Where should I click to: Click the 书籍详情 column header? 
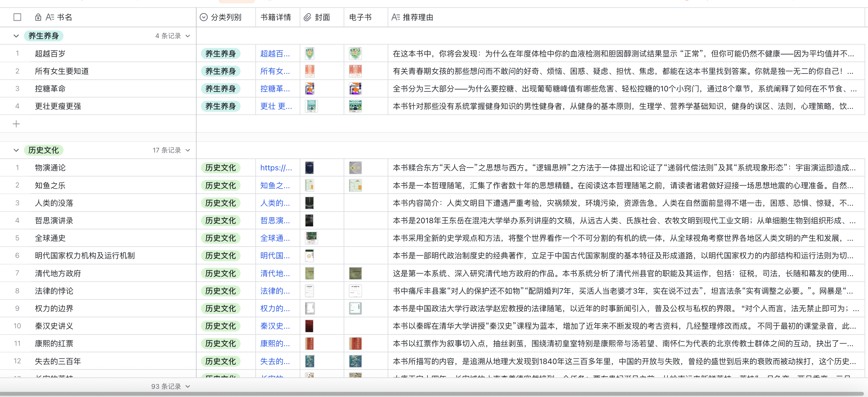[x=276, y=17]
